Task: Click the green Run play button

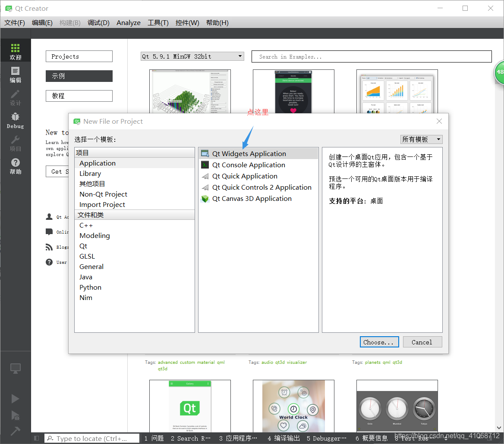Action: pyautogui.click(x=15, y=399)
